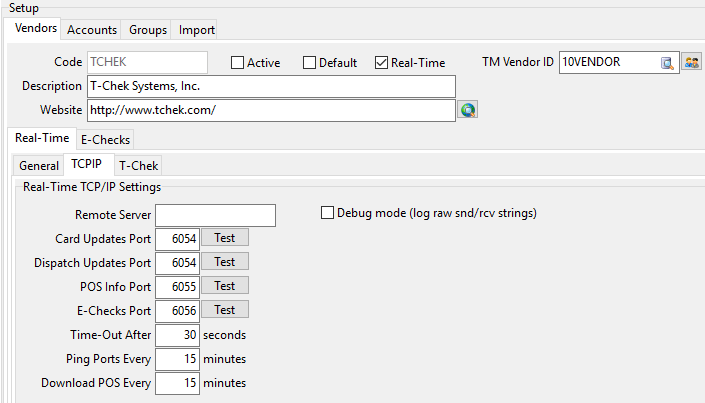Test the Card Updates Port
This screenshot has width=705, height=403.
click(225, 238)
